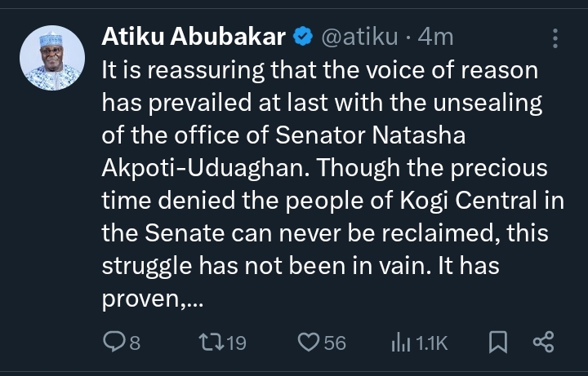Click the 'Akpoti-Uduaghan' name in the tweet

pos(204,167)
